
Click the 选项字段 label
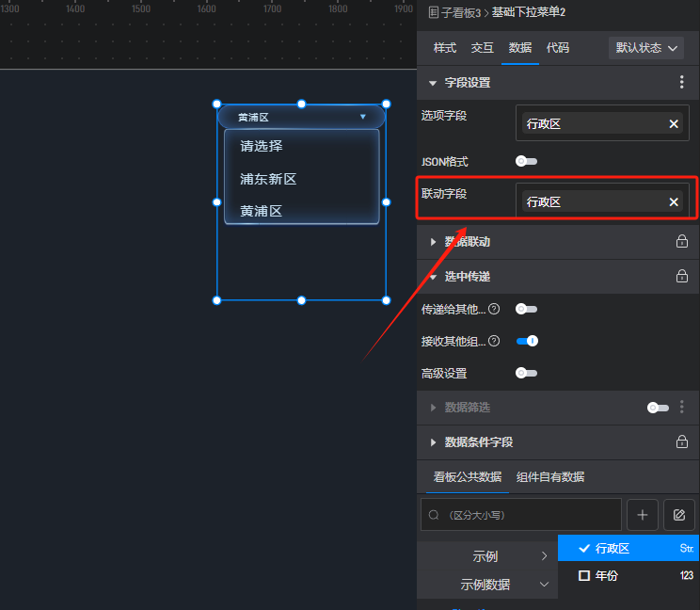[444, 116]
